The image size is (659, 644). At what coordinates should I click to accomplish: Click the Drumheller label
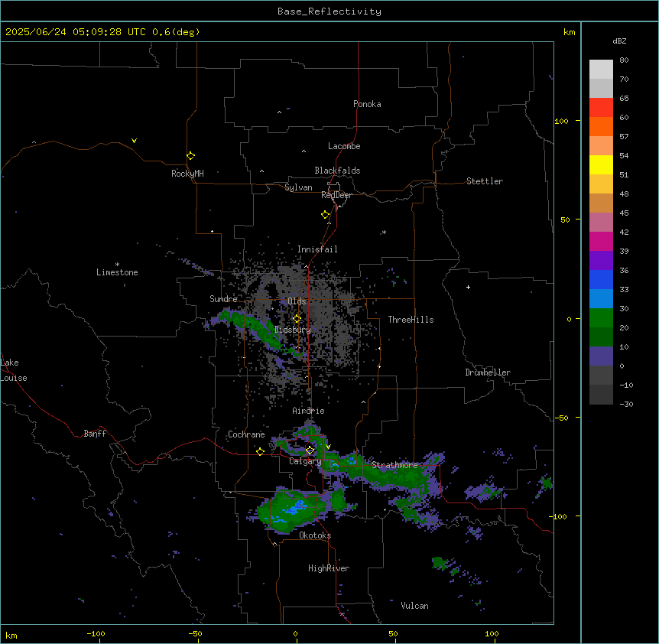point(488,372)
